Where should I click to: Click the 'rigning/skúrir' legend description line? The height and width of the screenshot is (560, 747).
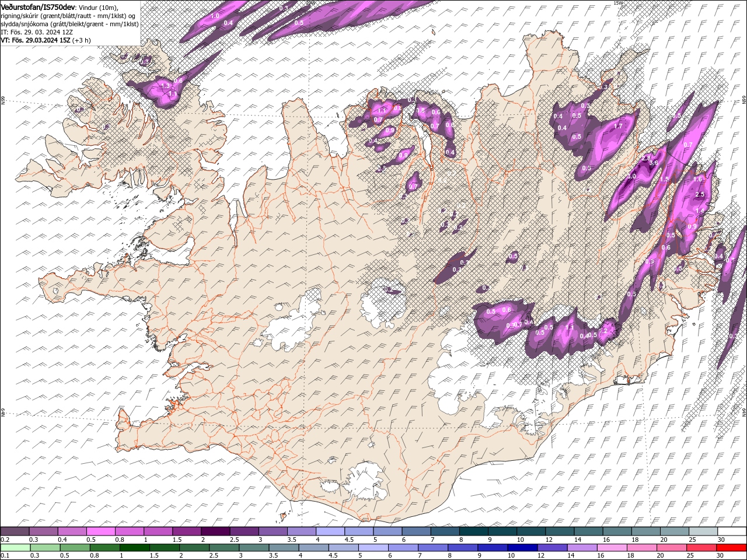click(68, 16)
